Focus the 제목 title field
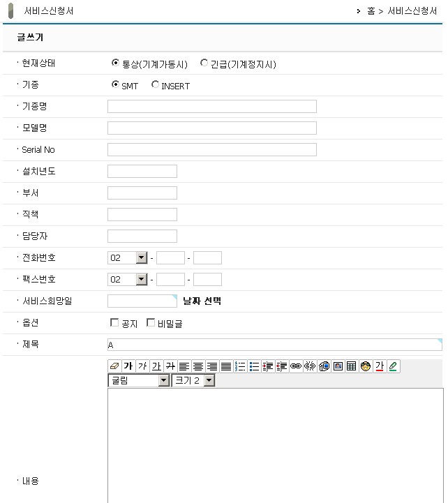Viewport: 448px width, 503px height. coord(275,345)
